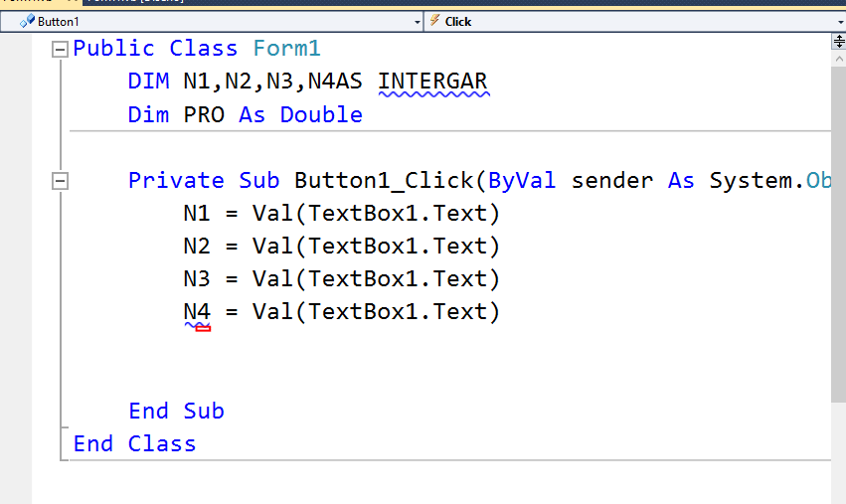Open the Button1 class name dropdown arrow
The height and width of the screenshot is (504, 846).
point(418,22)
